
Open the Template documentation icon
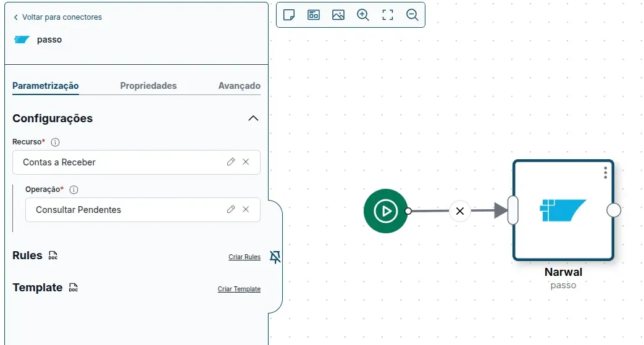coord(73,288)
